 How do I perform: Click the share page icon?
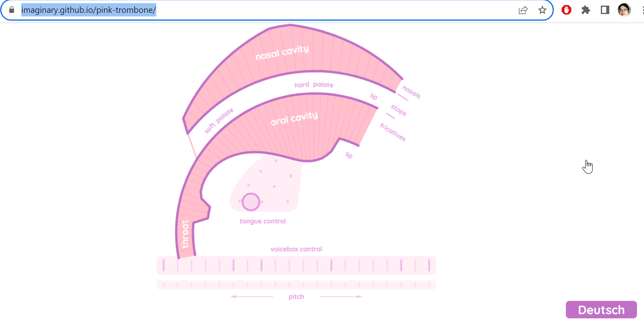(x=523, y=10)
